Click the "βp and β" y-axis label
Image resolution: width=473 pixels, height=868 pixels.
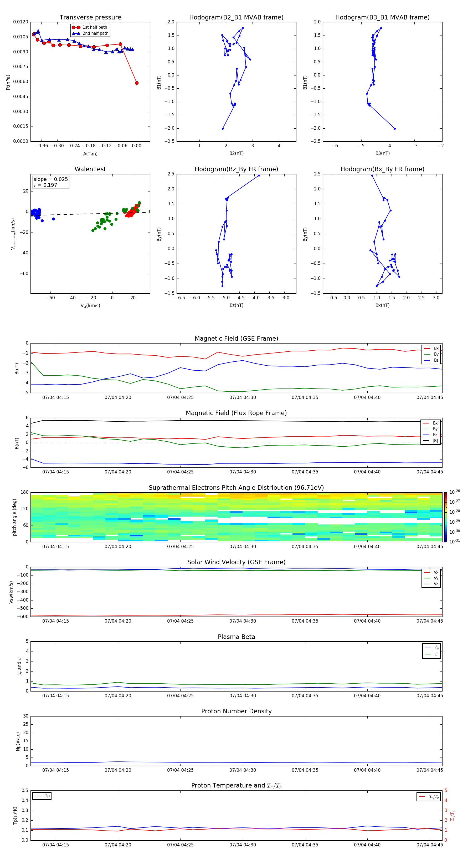pyautogui.click(x=19, y=666)
